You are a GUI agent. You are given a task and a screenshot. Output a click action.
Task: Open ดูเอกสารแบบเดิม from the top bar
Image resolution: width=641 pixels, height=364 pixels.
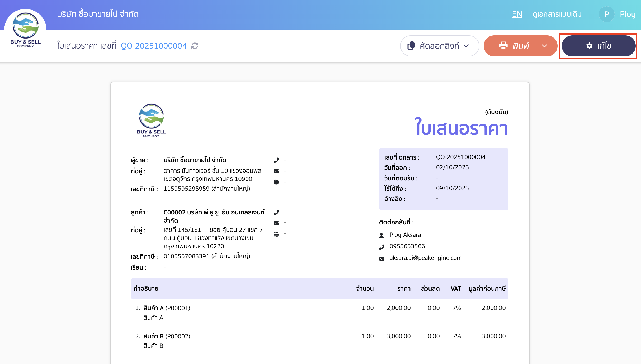point(556,14)
